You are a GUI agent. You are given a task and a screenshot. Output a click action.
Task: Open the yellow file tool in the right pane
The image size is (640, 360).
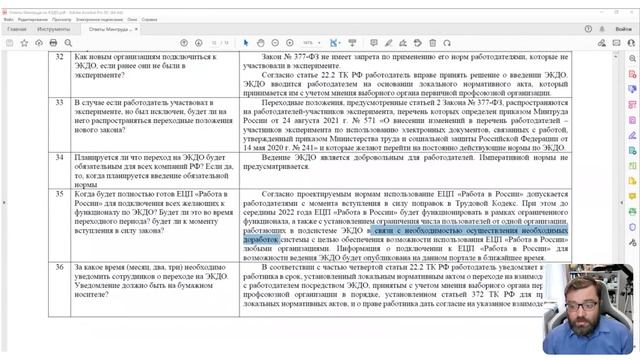pos(632,181)
